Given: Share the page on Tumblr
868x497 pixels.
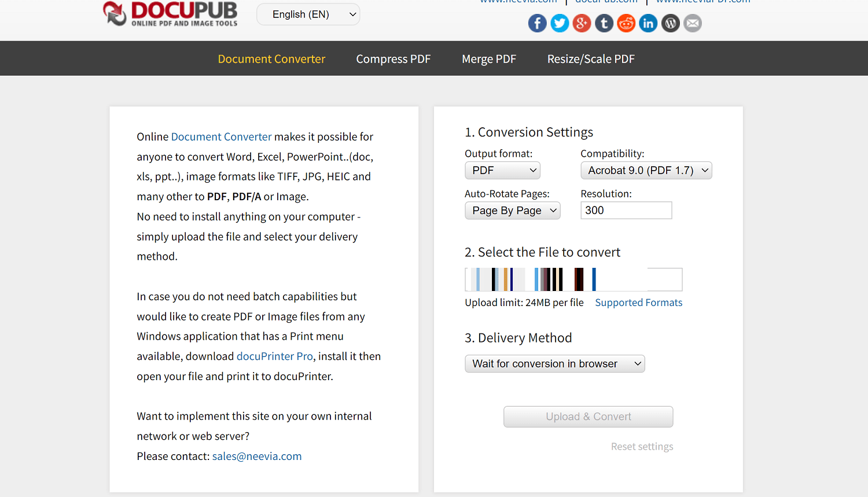Looking at the screenshot, I should [604, 23].
